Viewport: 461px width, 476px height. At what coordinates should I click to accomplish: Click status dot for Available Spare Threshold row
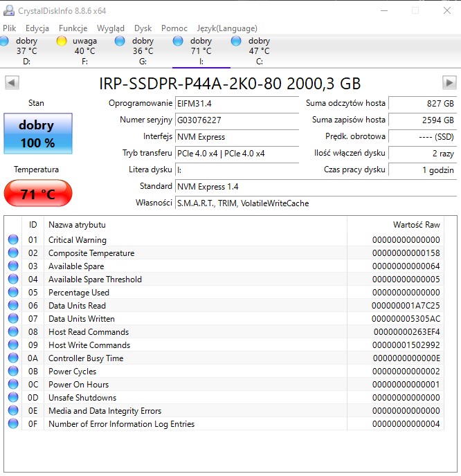(x=13, y=279)
